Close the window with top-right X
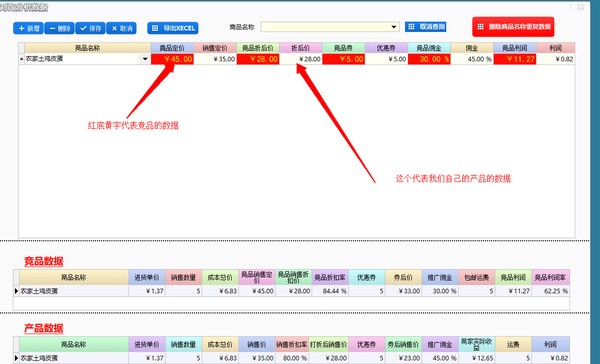Viewport: 600px width, 364px height. (580, 7)
